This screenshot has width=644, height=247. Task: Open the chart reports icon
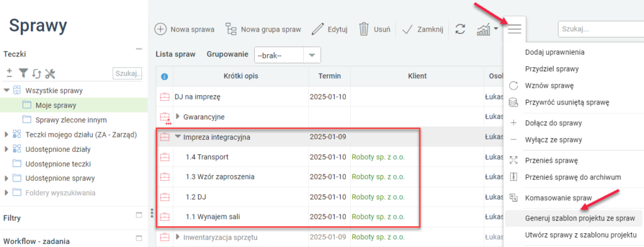(484, 29)
